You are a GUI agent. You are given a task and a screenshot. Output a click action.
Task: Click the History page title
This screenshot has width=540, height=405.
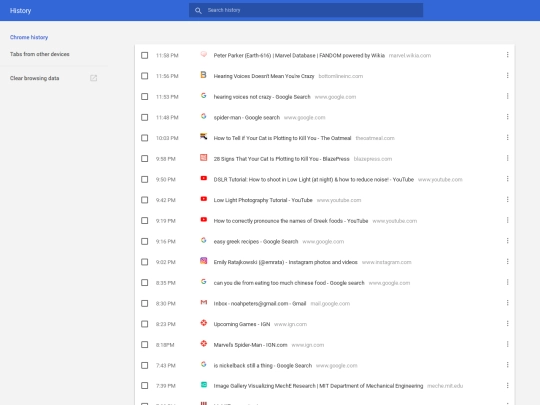click(x=20, y=11)
